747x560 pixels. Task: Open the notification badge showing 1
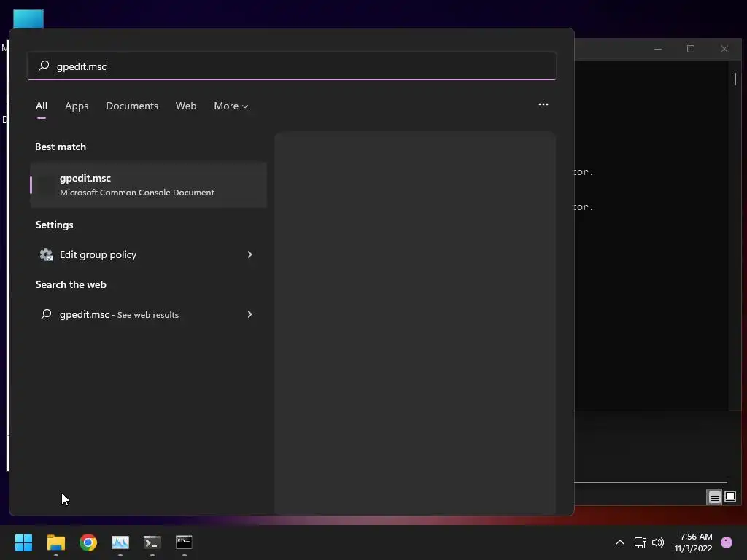point(727,542)
